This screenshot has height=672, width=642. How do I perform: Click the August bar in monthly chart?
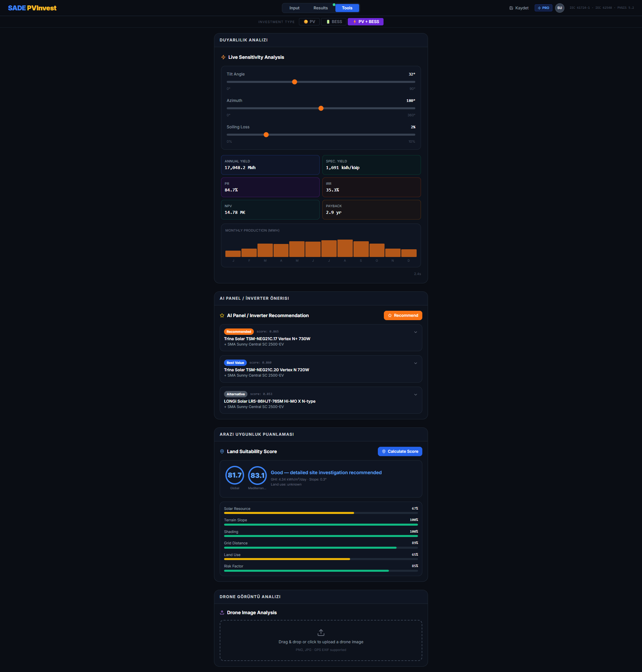[345, 248]
